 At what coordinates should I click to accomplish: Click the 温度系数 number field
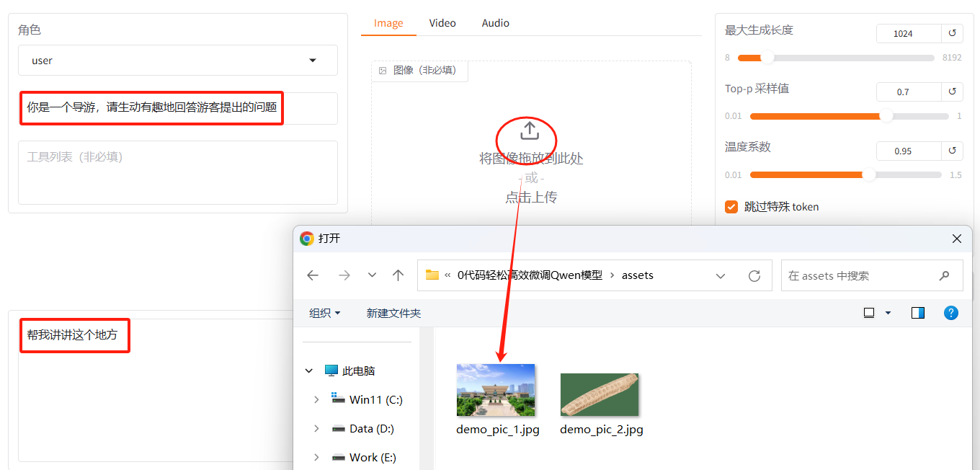909,151
